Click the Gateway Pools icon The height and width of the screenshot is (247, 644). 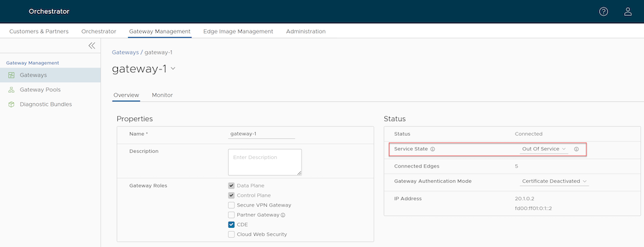[x=11, y=90]
